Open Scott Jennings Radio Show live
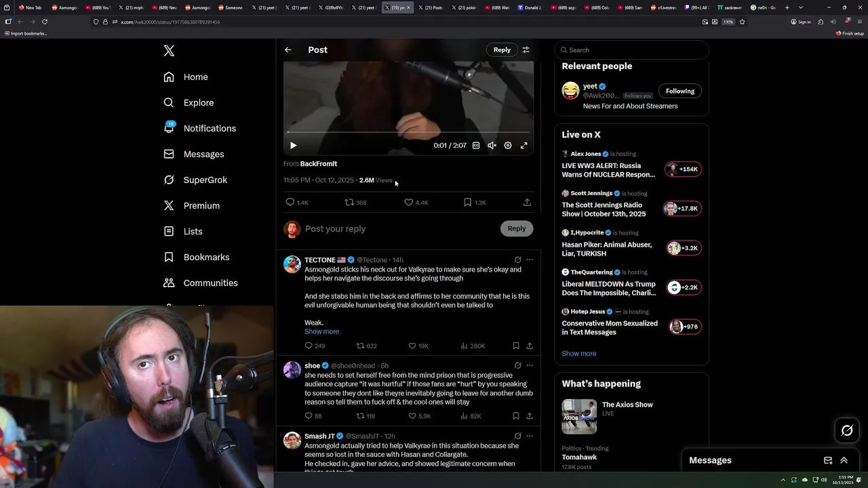This screenshot has width=868, height=488. [631, 203]
